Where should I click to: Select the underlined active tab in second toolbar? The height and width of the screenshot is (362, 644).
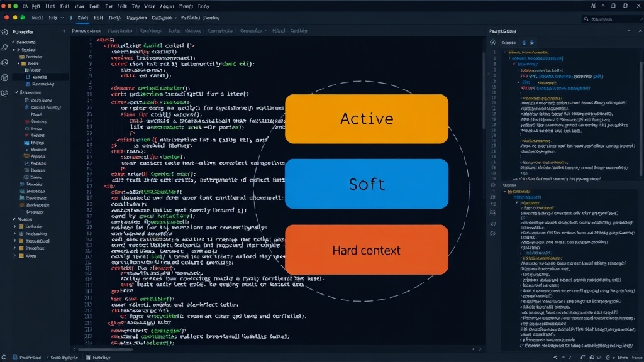pos(82,18)
